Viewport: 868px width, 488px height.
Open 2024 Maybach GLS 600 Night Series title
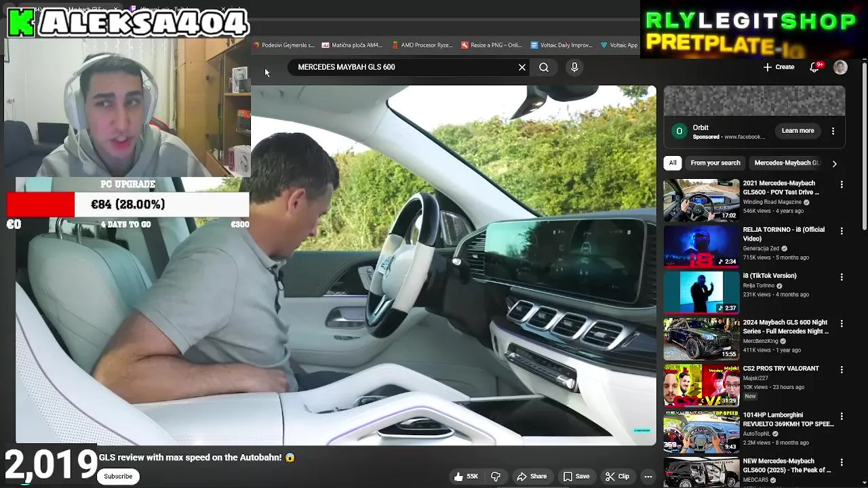[x=786, y=327]
